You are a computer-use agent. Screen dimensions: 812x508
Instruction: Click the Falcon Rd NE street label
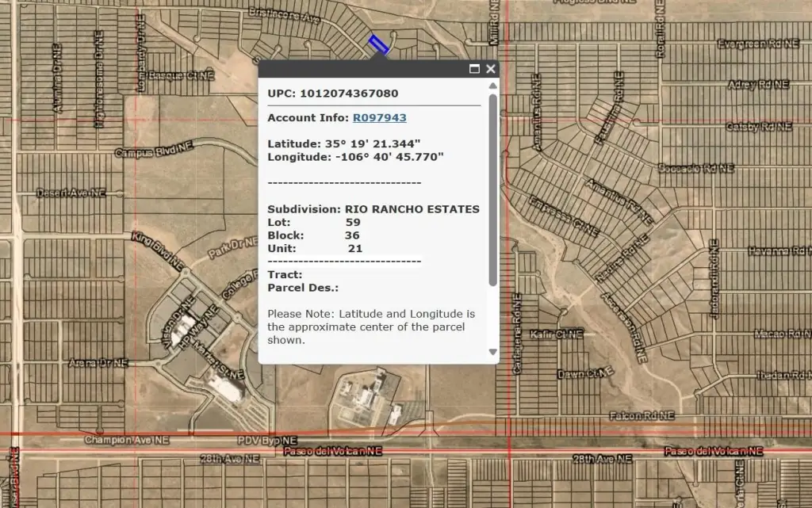pyautogui.click(x=641, y=415)
